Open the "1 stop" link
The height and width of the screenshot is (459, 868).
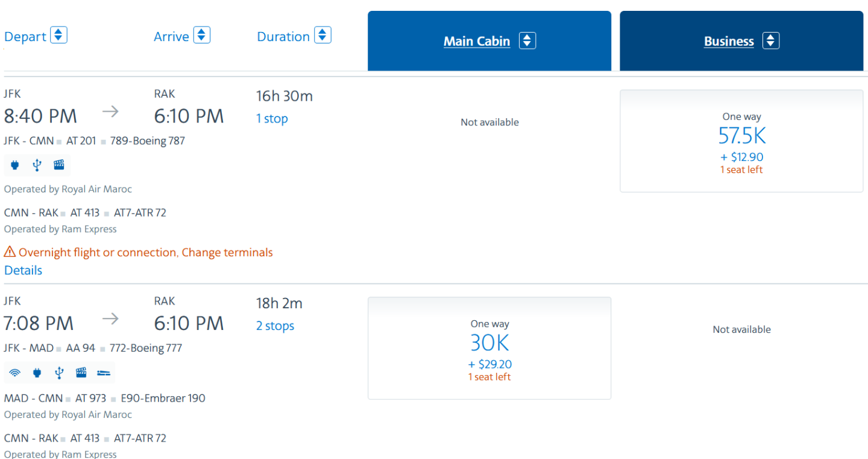272,119
